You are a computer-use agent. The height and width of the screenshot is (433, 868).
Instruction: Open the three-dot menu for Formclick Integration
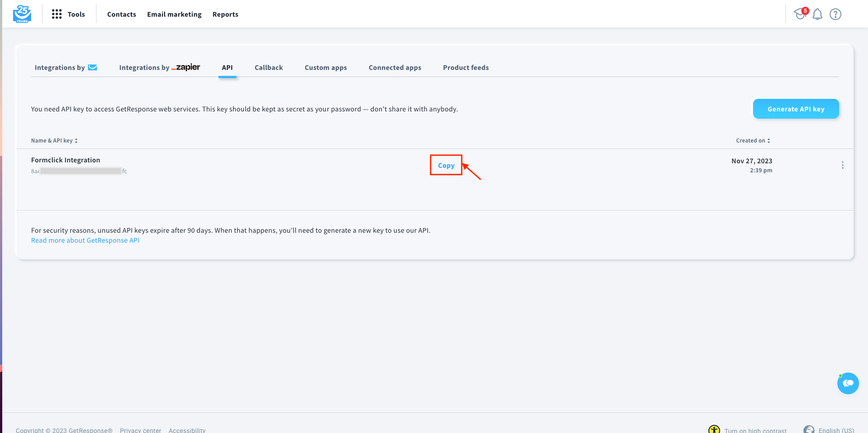pyautogui.click(x=842, y=165)
